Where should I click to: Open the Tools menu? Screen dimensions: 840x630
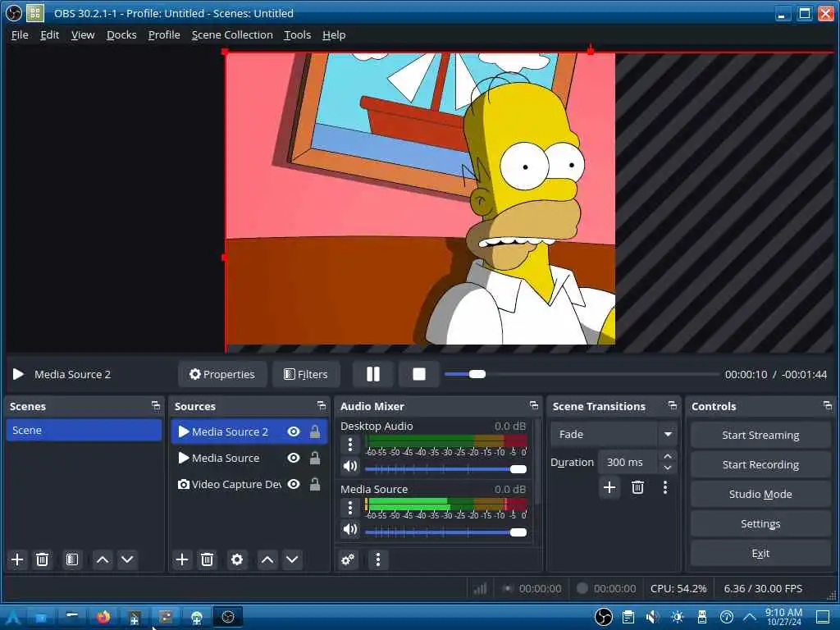point(297,34)
